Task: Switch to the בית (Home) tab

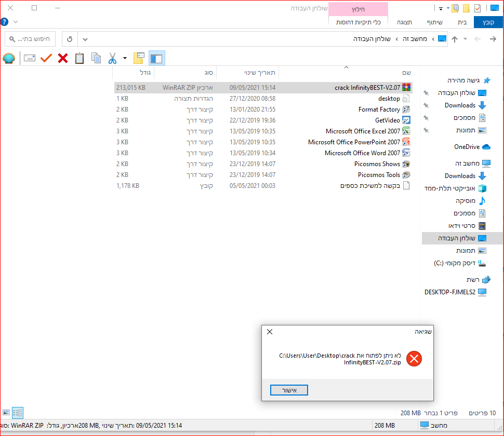Action: [x=462, y=22]
